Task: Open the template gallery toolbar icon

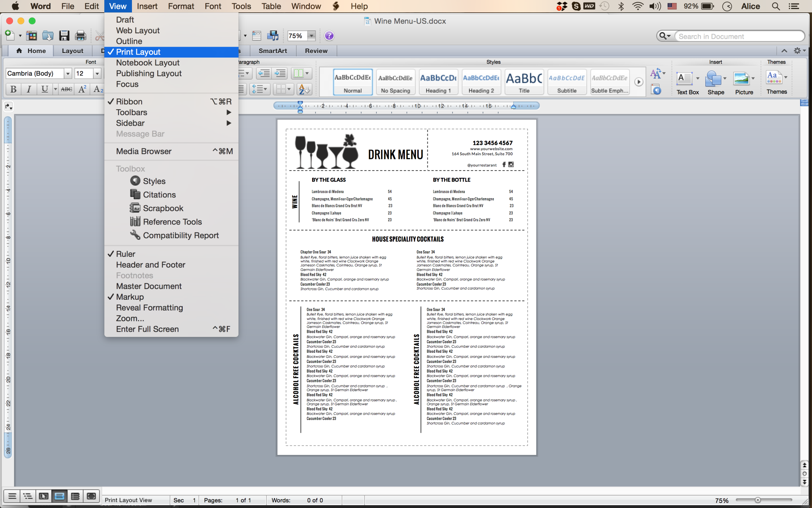Action: 31,36
